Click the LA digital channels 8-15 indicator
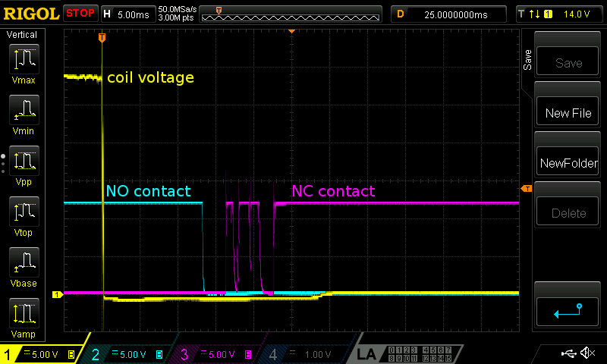The width and height of the screenshot is (607, 364). click(x=420, y=358)
